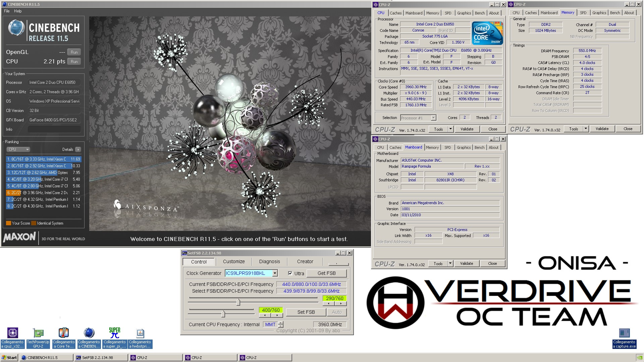
Task: Open the Diagnosis tab in SetFSB
Action: (x=269, y=261)
